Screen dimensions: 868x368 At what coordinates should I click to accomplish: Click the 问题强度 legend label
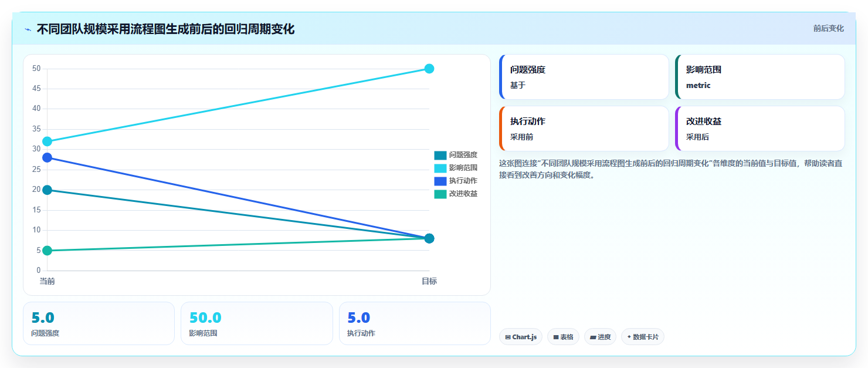tap(463, 155)
